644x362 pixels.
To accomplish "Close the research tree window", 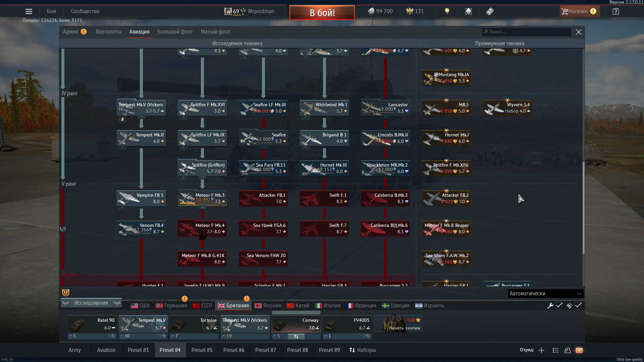I will click(579, 32).
